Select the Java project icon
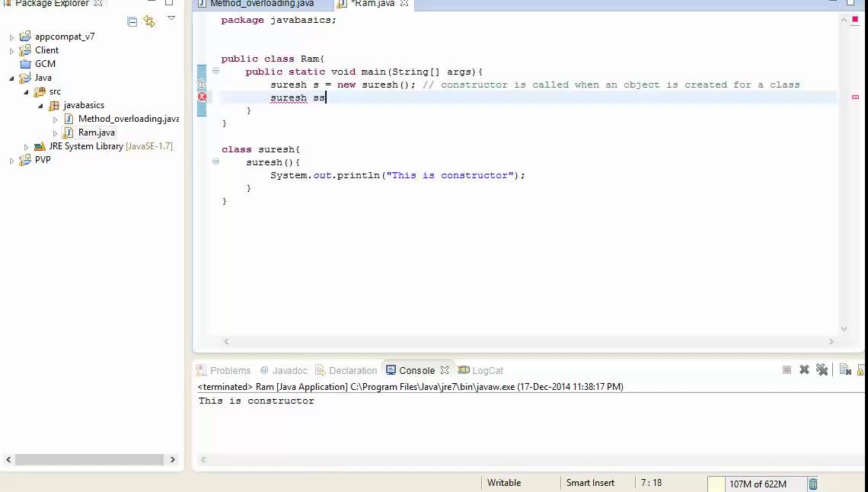Screen dimensions: 868x492 point(25,78)
